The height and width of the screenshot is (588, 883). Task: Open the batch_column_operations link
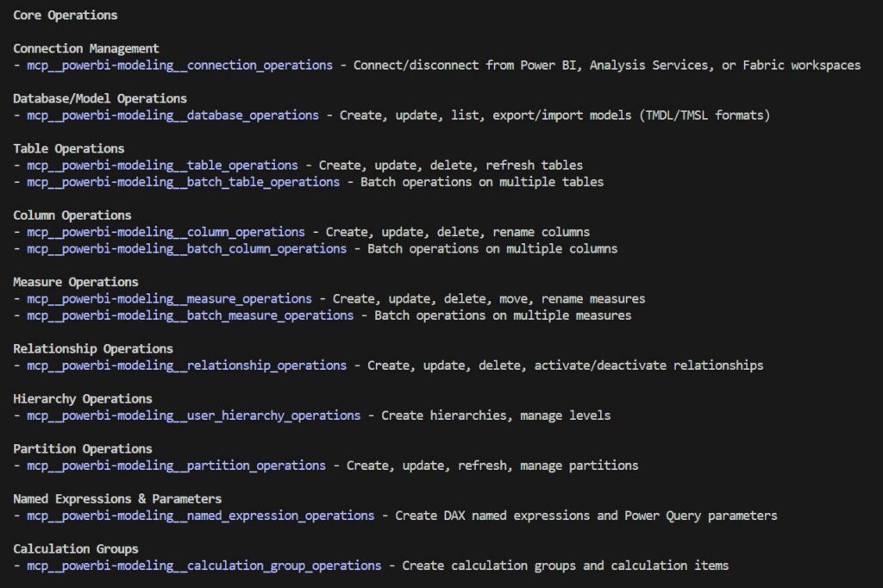coord(185,248)
